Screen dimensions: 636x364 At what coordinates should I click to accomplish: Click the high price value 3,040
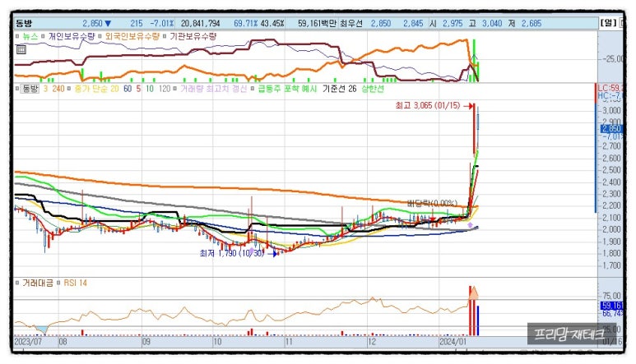click(492, 23)
